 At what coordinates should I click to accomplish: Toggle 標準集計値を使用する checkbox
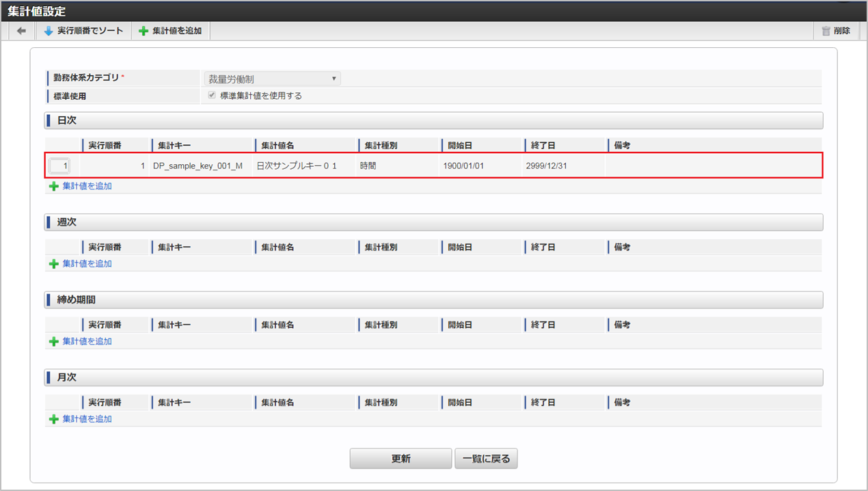(x=212, y=96)
